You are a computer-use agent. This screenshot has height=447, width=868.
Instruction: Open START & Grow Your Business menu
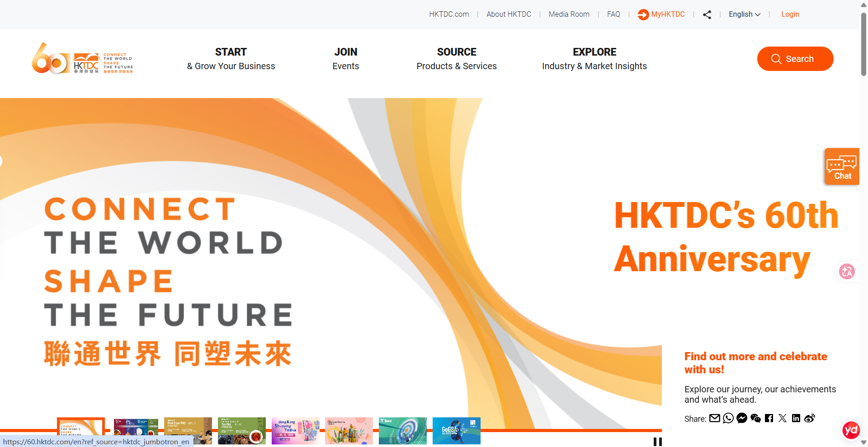(x=231, y=59)
